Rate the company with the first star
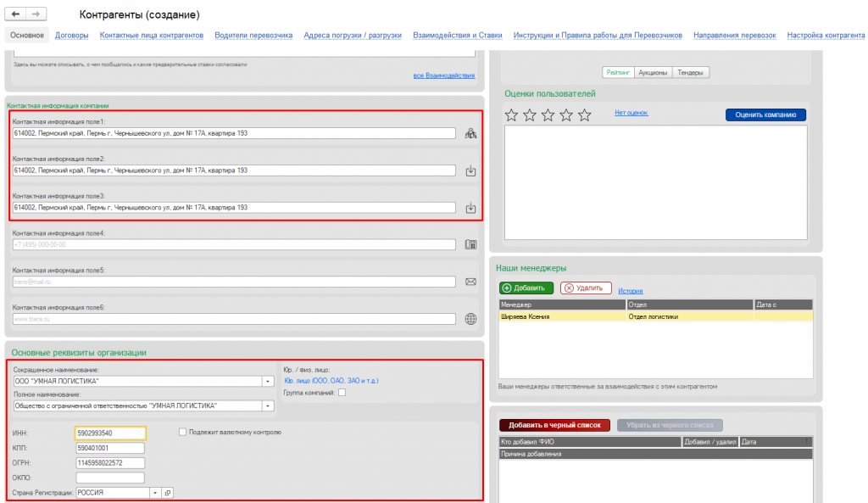The height and width of the screenshot is (503, 868). (x=511, y=115)
